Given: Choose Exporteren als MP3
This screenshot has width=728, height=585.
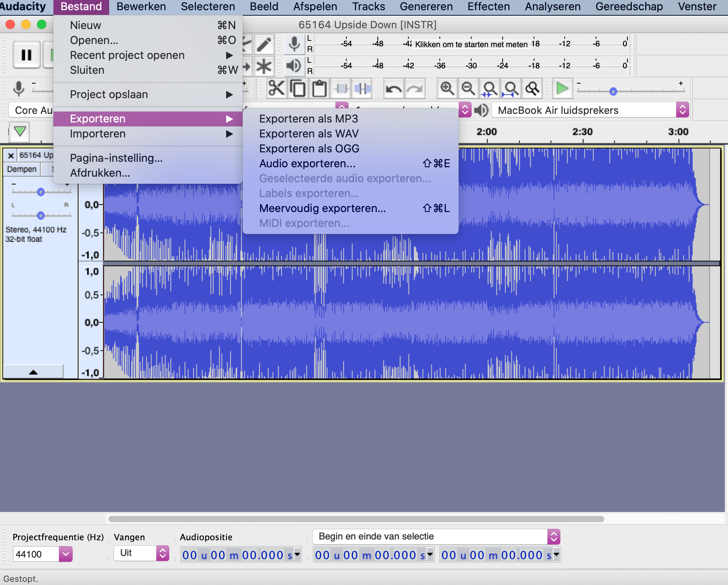Looking at the screenshot, I should click(350, 119).
